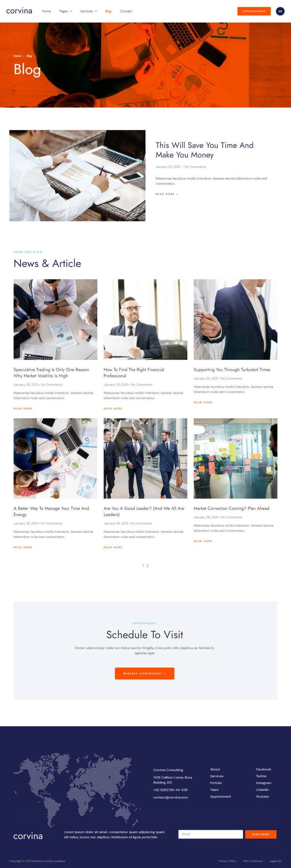Open the LinkedIn footer link
The image size is (291, 868).
pos(262,789)
